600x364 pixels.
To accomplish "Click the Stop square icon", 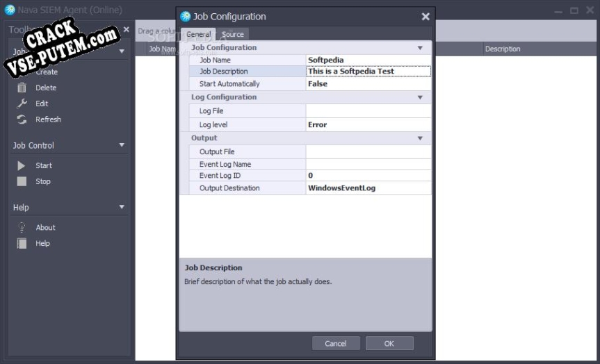I will click(x=22, y=181).
